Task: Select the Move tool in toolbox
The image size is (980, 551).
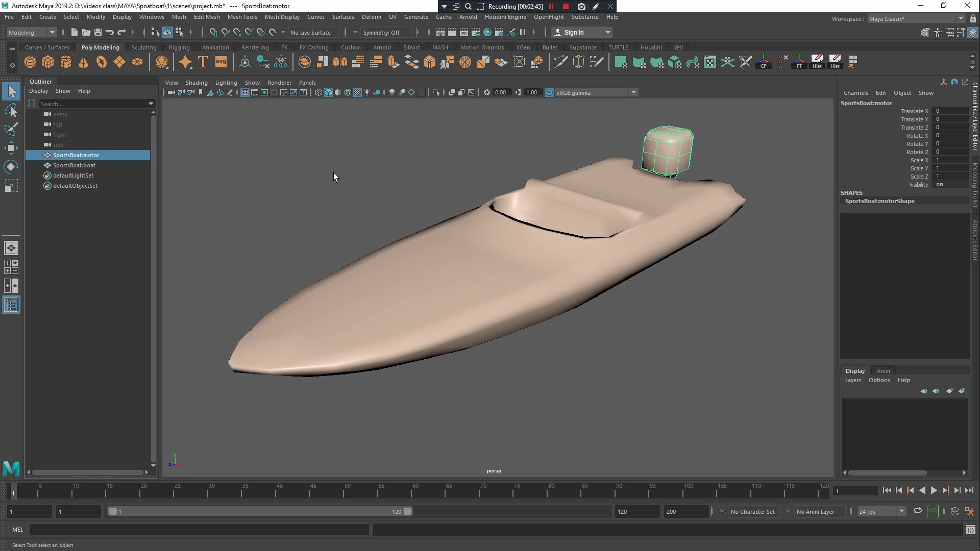Action: pyautogui.click(x=11, y=148)
